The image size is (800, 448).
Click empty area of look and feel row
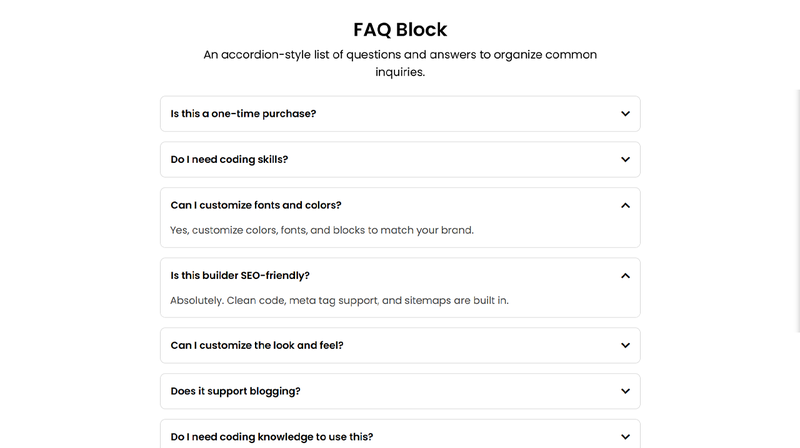click(x=480, y=345)
